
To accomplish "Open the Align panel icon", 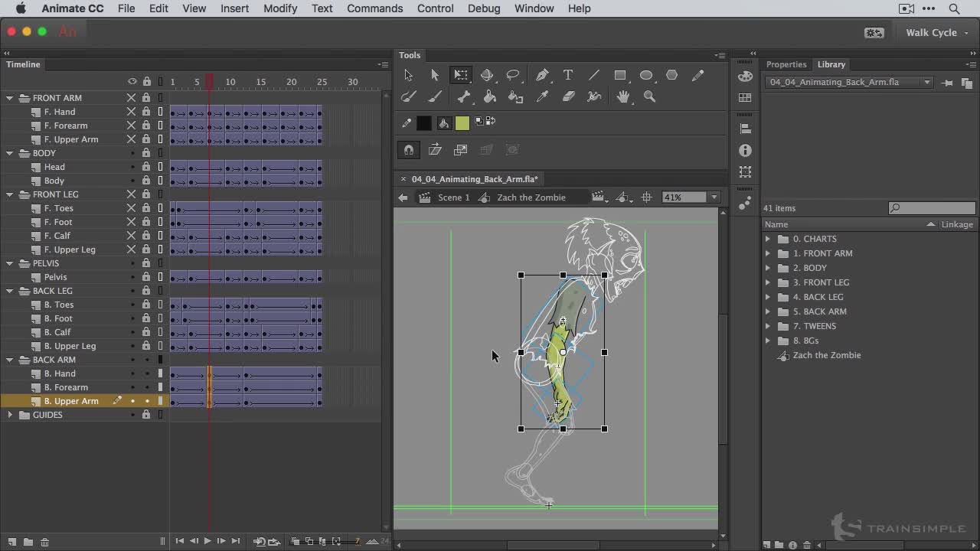I will (745, 129).
